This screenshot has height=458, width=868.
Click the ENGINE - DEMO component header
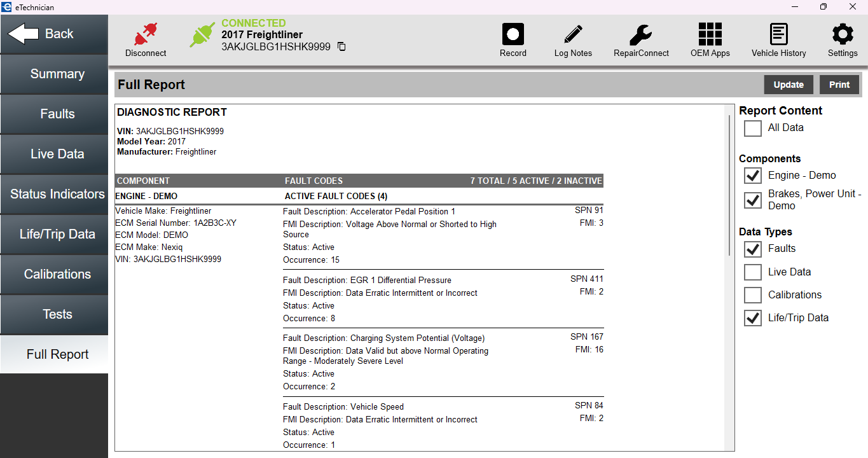[x=146, y=197]
